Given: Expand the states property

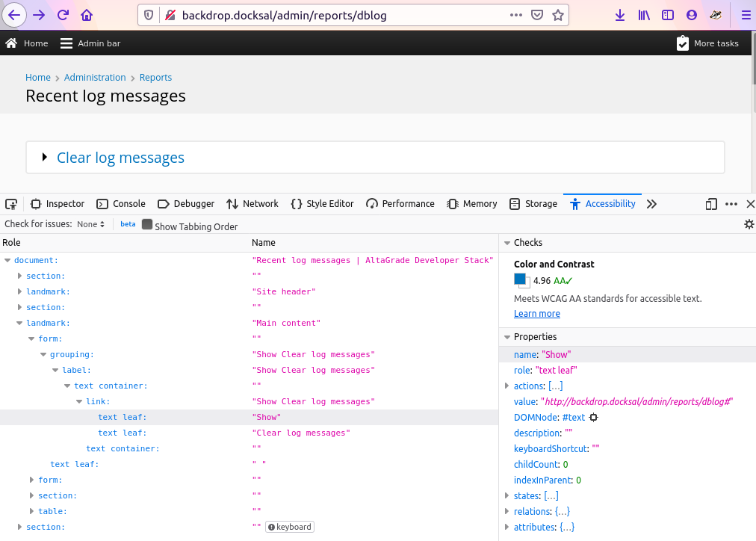Looking at the screenshot, I should [x=506, y=495].
